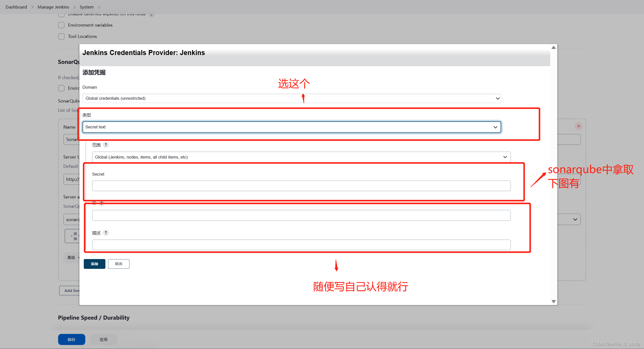Image resolution: width=644 pixels, height=349 pixels.
Task: Click the dialog scroll down arrow
Action: tap(553, 301)
